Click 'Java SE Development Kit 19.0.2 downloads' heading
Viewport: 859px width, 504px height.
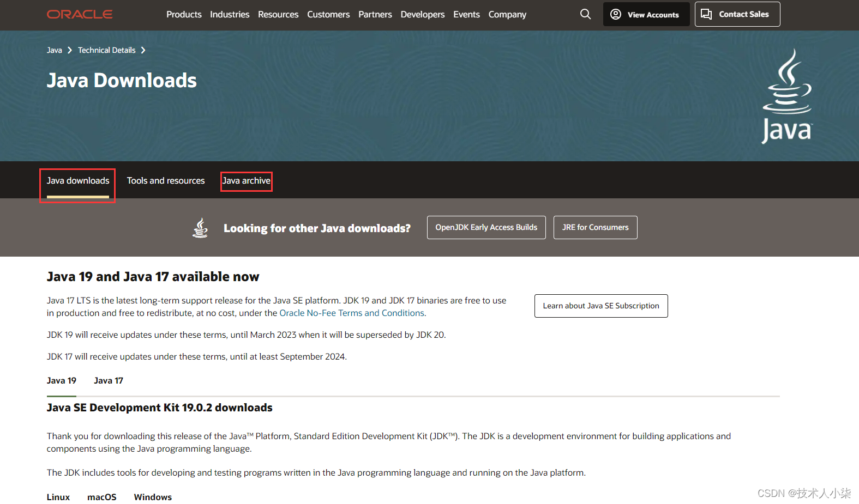point(159,408)
